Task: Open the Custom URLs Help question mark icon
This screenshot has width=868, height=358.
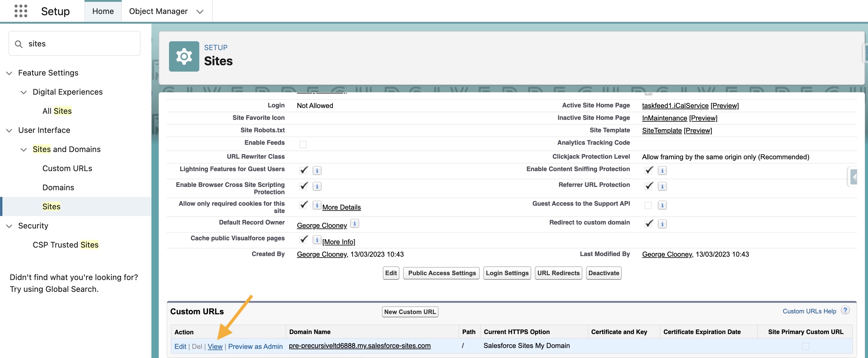Action: coord(846,310)
